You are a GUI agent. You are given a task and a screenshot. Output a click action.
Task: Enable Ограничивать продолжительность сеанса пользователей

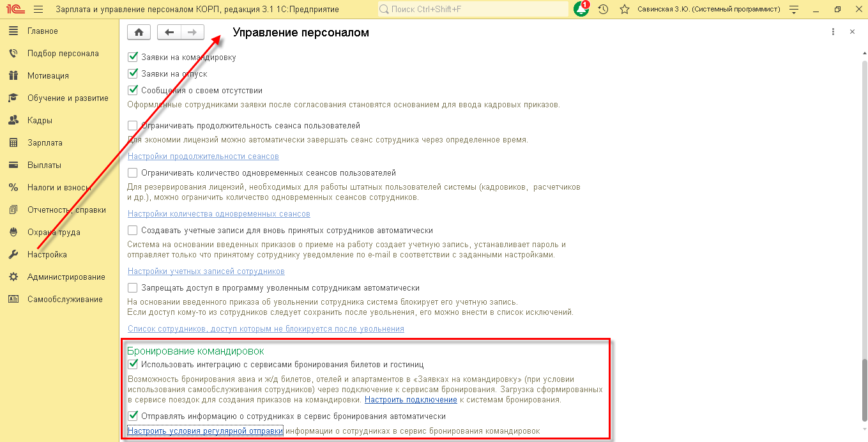tap(133, 126)
